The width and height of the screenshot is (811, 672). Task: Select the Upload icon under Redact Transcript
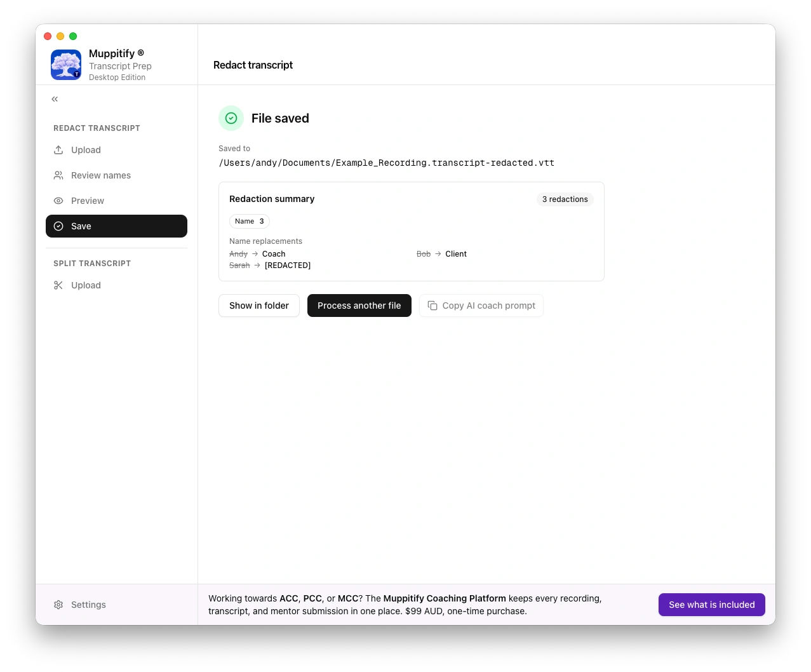[58, 150]
